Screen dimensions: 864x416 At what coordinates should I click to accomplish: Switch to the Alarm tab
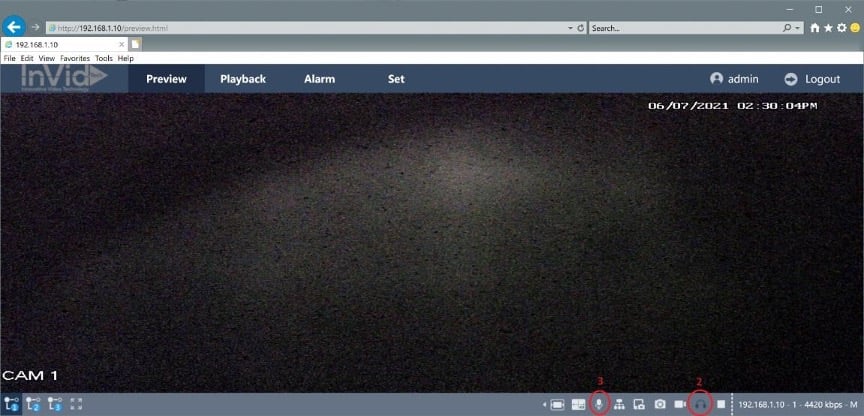pos(319,79)
